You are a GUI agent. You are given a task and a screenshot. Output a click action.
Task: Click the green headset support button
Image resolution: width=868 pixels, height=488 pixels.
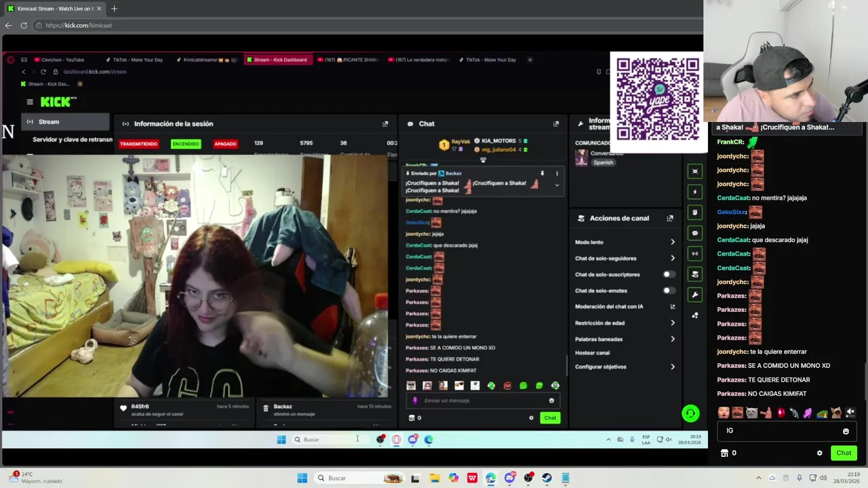(x=690, y=413)
